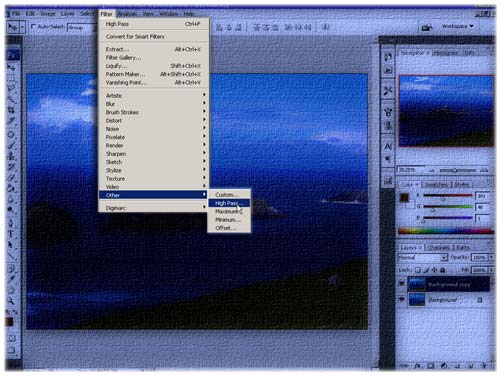Screen dimensions: 500x375
Task: Enable the Auto-Select checkbox
Action: click(33, 26)
